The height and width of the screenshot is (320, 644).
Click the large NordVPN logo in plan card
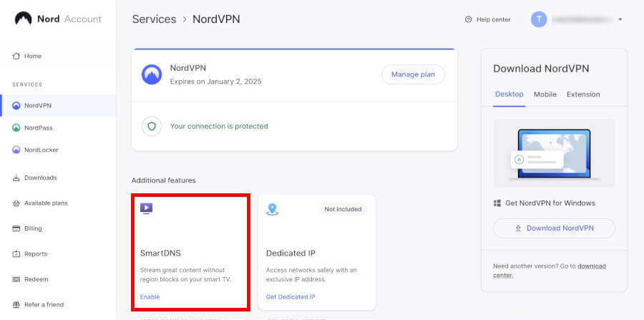pyautogui.click(x=152, y=74)
